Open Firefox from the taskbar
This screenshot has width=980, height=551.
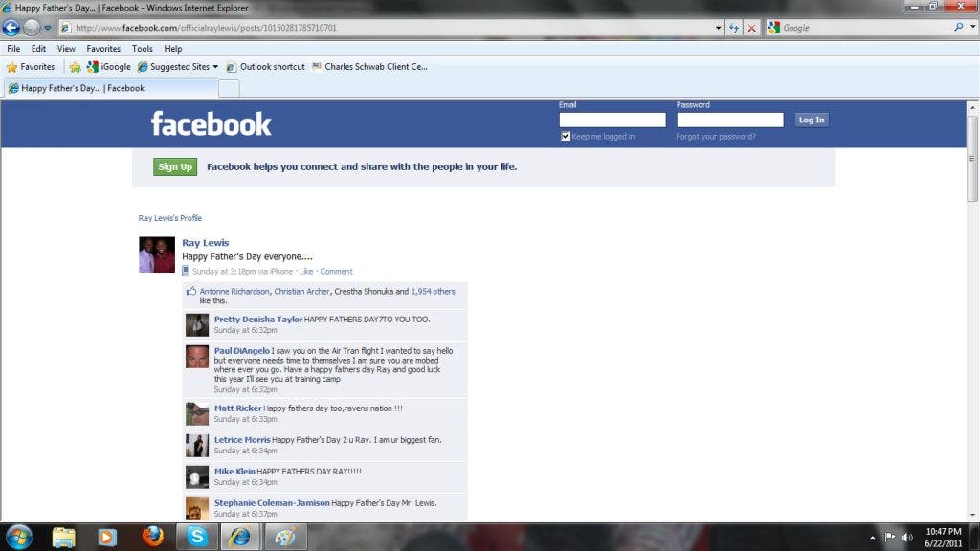point(152,538)
